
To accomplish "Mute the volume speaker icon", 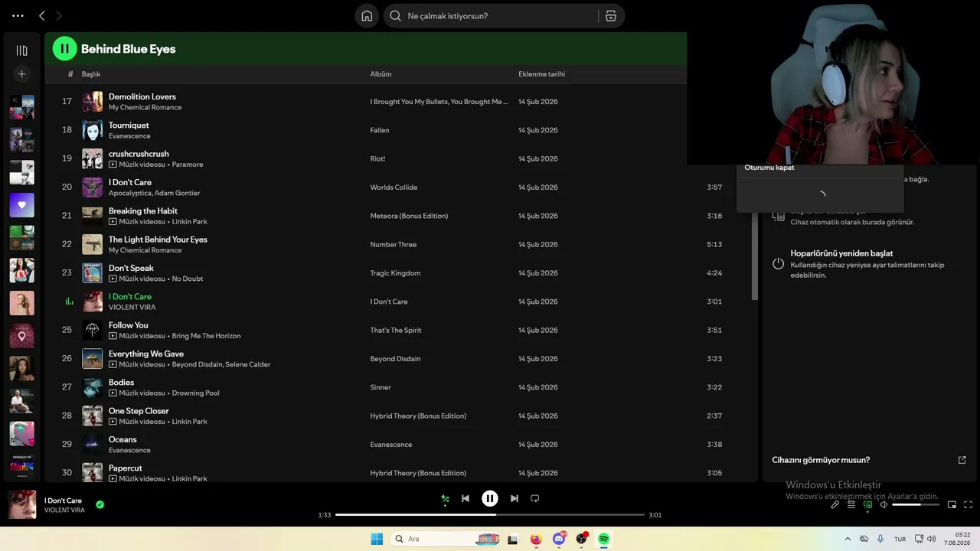I will coord(884,504).
